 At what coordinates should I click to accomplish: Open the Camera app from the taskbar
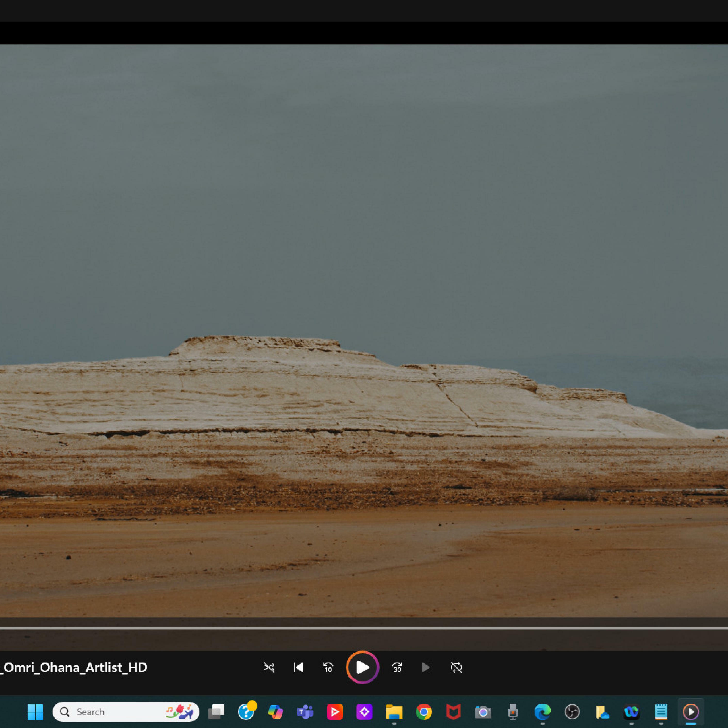[x=483, y=712]
